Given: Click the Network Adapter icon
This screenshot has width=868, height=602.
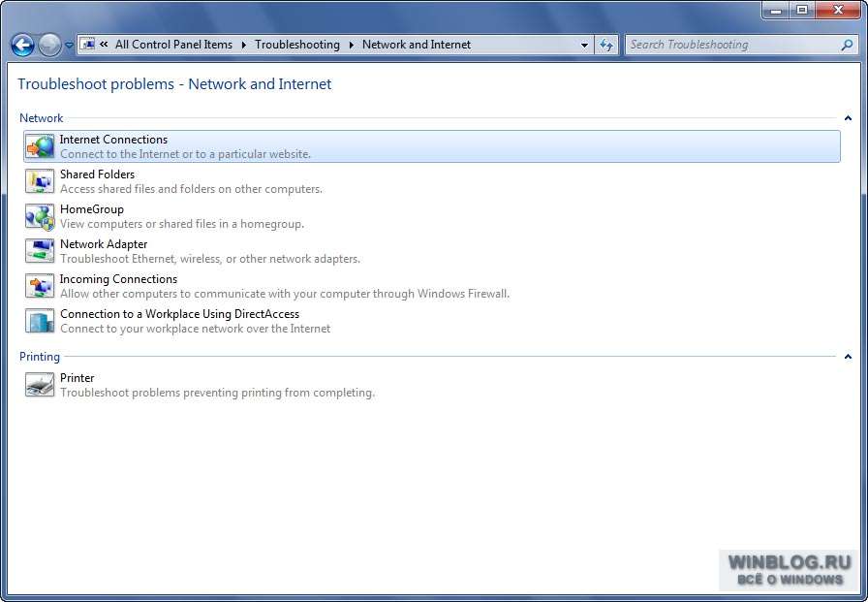Looking at the screenshot, I should pyautogui.click(x=40, y=251).
